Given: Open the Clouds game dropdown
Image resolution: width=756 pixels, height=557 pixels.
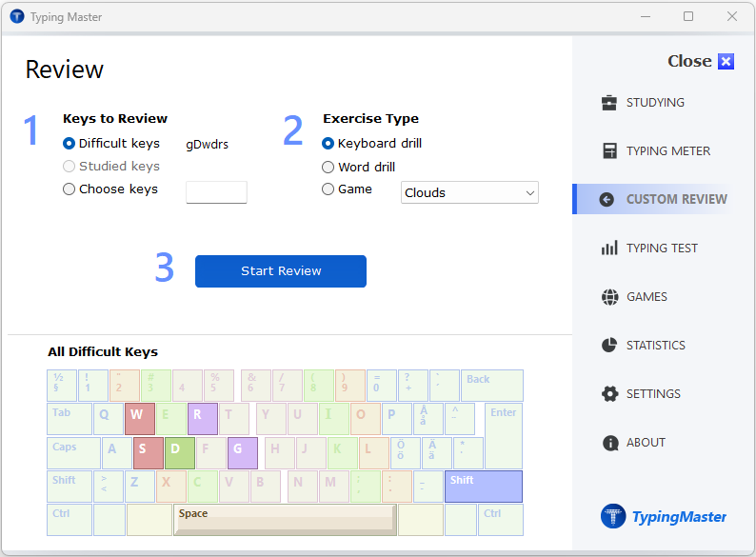Looking at the screenshot, I should 469,192.
